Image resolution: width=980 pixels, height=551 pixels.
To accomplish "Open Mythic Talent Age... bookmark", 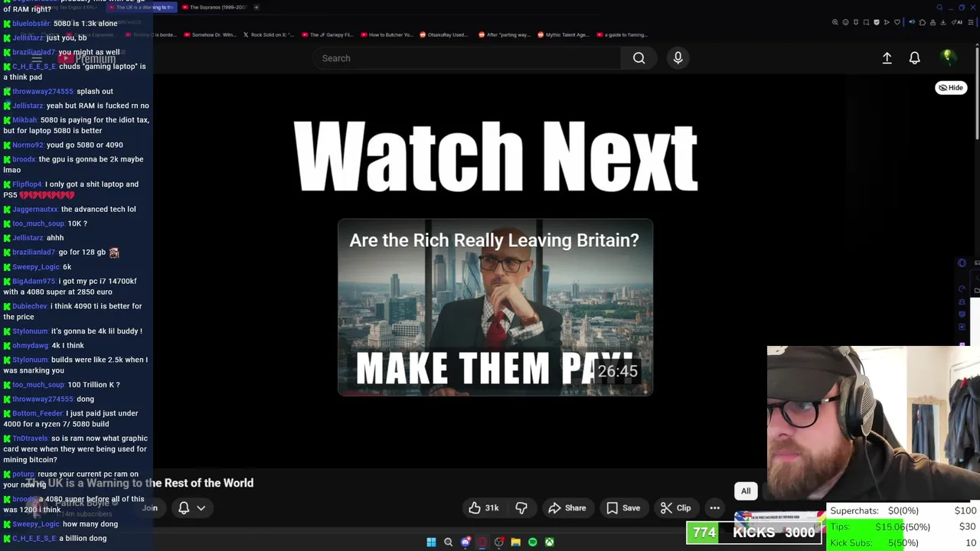I will point(563,34).
